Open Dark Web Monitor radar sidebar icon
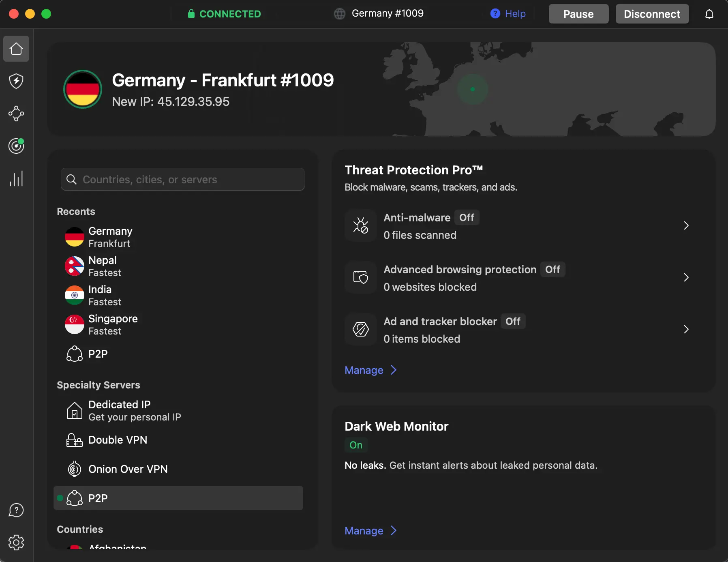Image resolution: width=728 pixels, height=562 pixels. coord(16,146)
